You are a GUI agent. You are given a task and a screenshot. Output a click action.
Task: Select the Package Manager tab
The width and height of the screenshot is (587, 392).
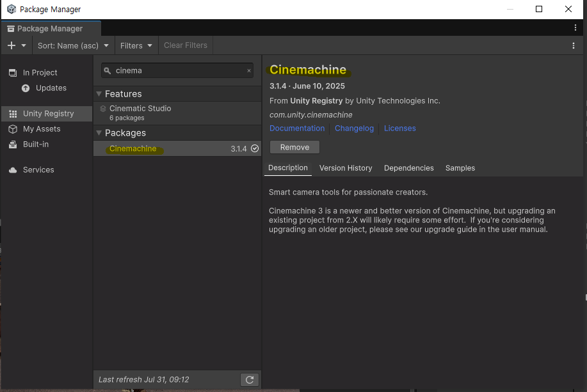pos(51,29)
